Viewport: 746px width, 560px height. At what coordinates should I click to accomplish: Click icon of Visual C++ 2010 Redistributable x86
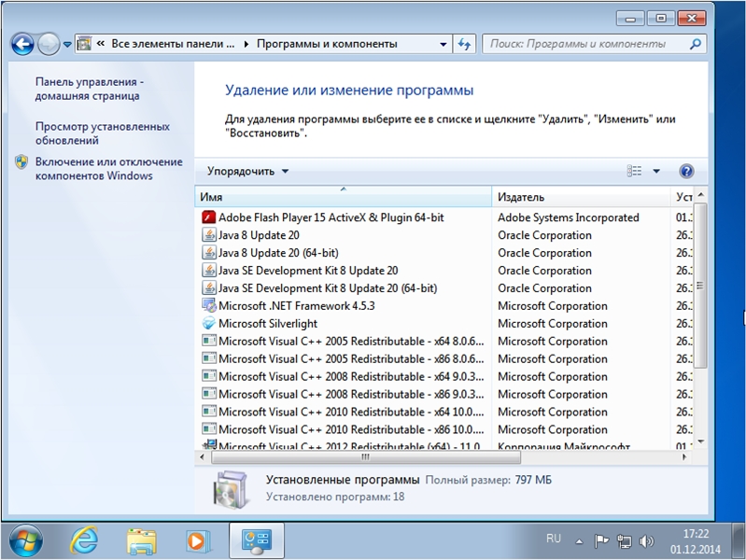208,428
